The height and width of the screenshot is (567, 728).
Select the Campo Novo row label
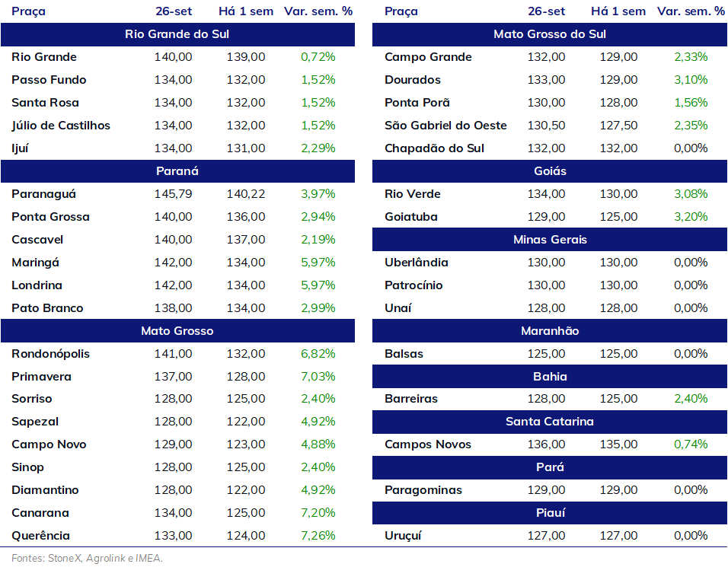tap(49, 444)
